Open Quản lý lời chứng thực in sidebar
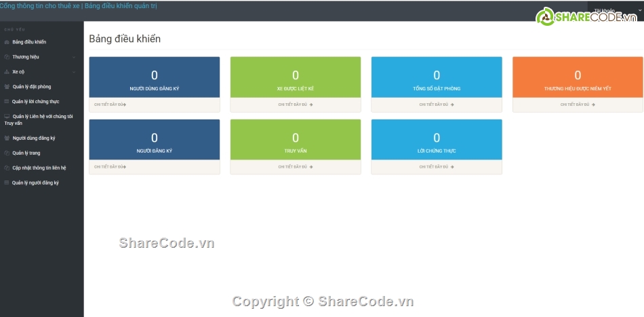The height and width of the screenshot is (317, 644). 36,102
